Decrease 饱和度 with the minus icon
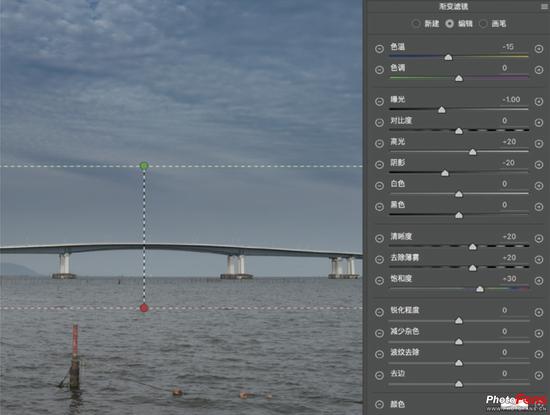Screen dimensions: 550x415 pyautogui.click(x=379, y=281)
